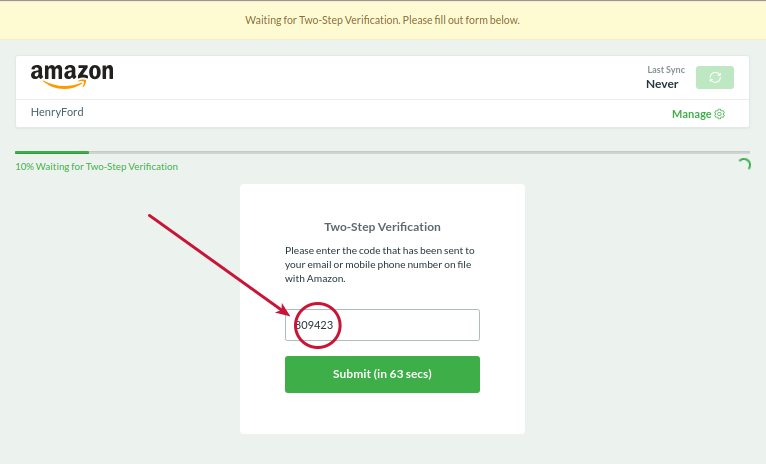Click Submit (in 63 secs) button

coord(382,374)
